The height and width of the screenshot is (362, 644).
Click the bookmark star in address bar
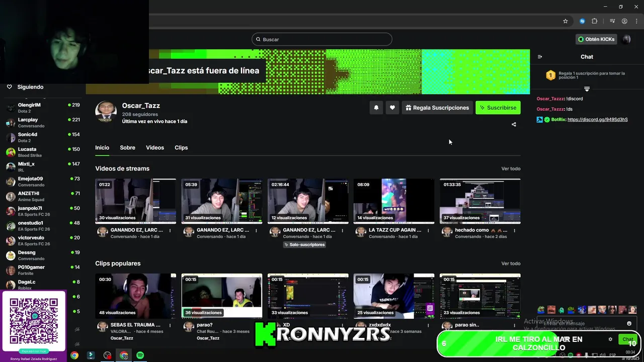[566, 21]
